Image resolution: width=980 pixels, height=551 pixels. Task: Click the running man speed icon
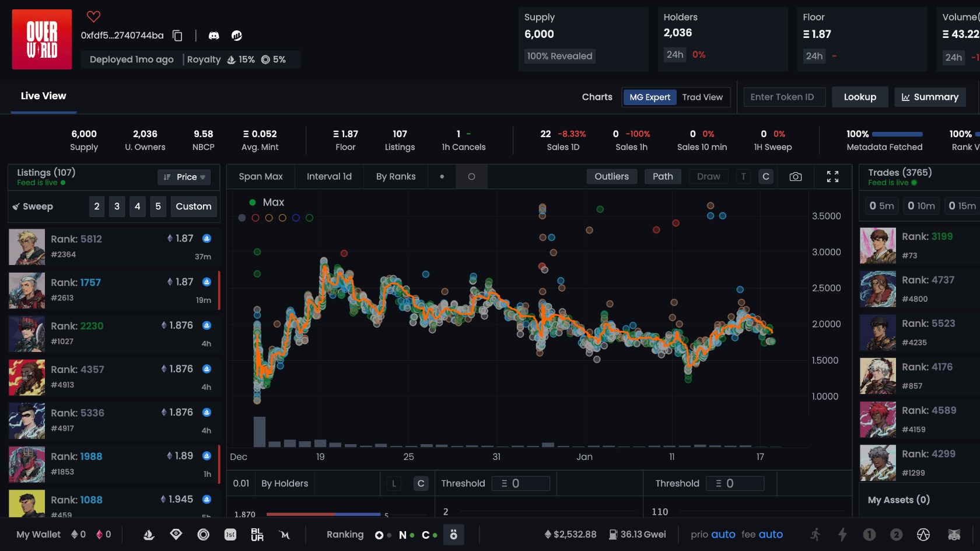pyautogui.click(x=815, y=535)
